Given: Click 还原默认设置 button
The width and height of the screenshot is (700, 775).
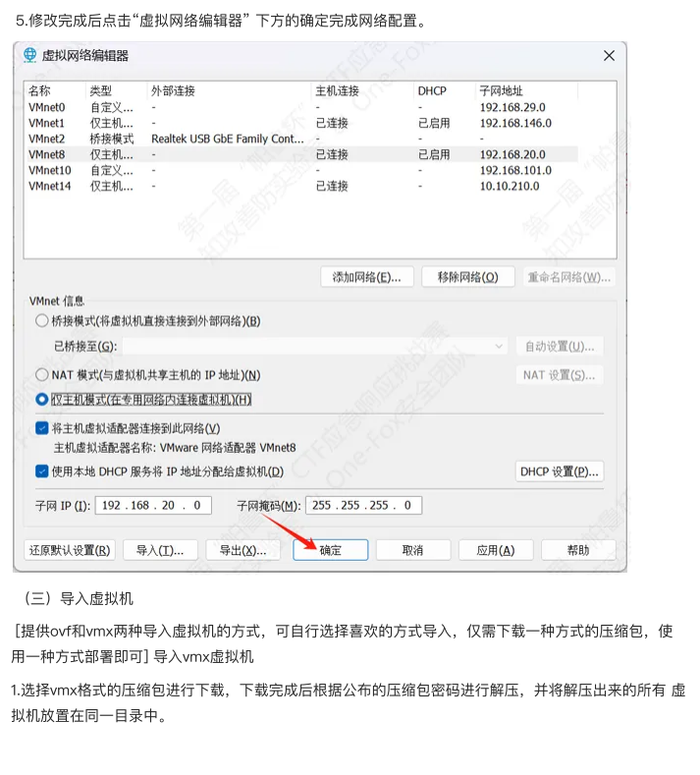Looking at the screenshot, I should pos(69,550).
